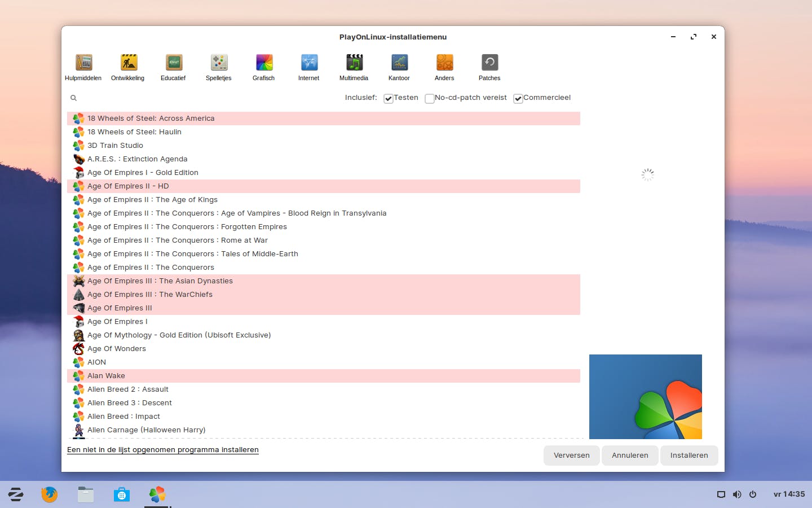The image size is (812, 508).
Task: Switch to the Anders category
Action: pyautogui.click(x=444, y=67)
